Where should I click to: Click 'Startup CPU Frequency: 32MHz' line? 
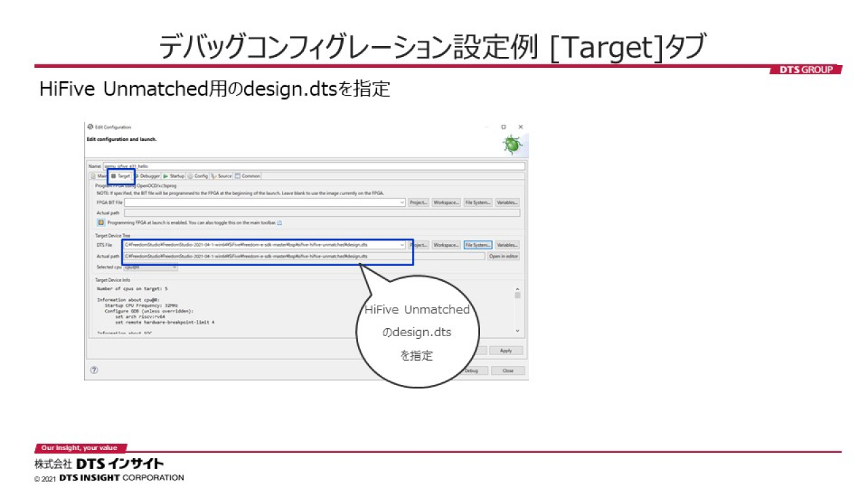coord(141,305)
